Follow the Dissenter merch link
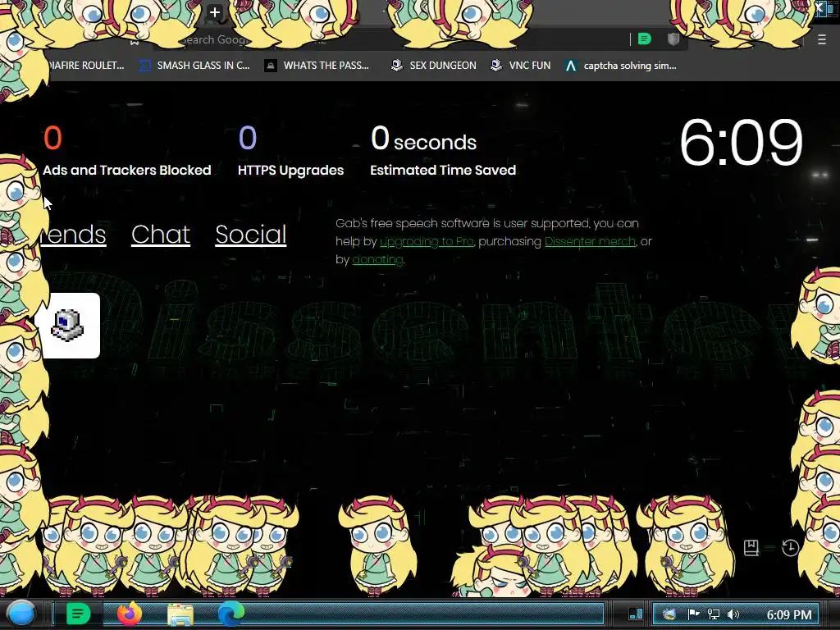 click(x=590, y=242)
